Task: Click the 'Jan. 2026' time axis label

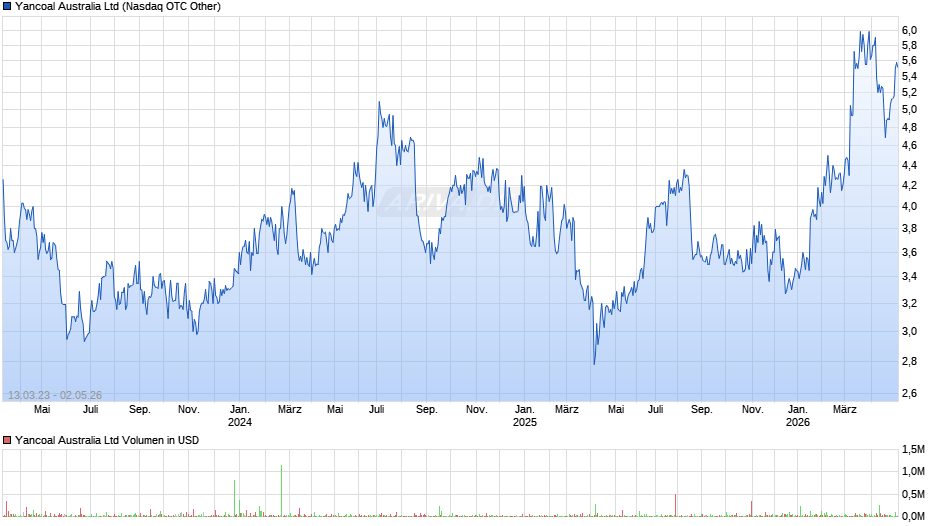Action: point(797,416)
